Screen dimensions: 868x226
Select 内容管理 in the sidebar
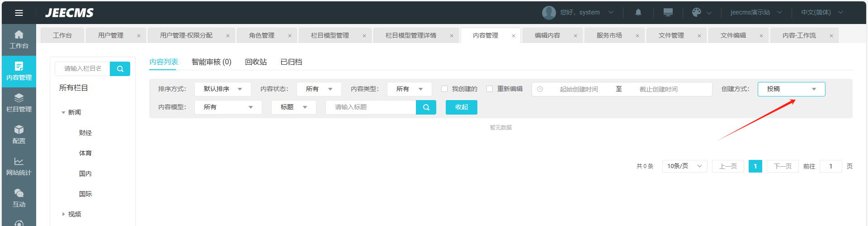point(19,72)
